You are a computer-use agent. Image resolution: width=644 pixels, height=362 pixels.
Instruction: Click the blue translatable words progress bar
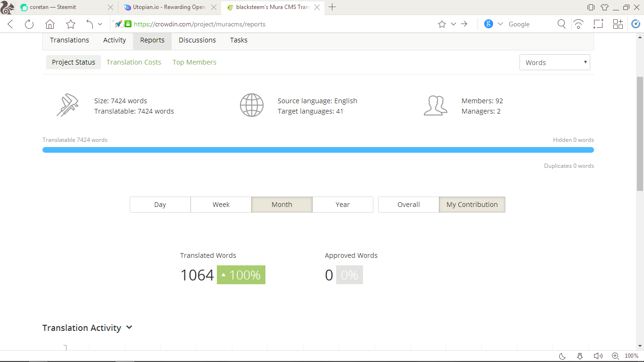(318, 150)
